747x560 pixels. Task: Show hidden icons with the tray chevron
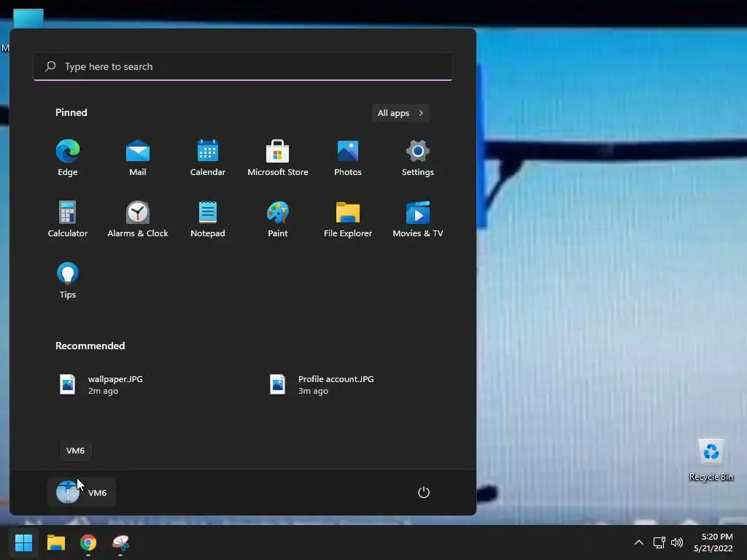click(639, 542)
